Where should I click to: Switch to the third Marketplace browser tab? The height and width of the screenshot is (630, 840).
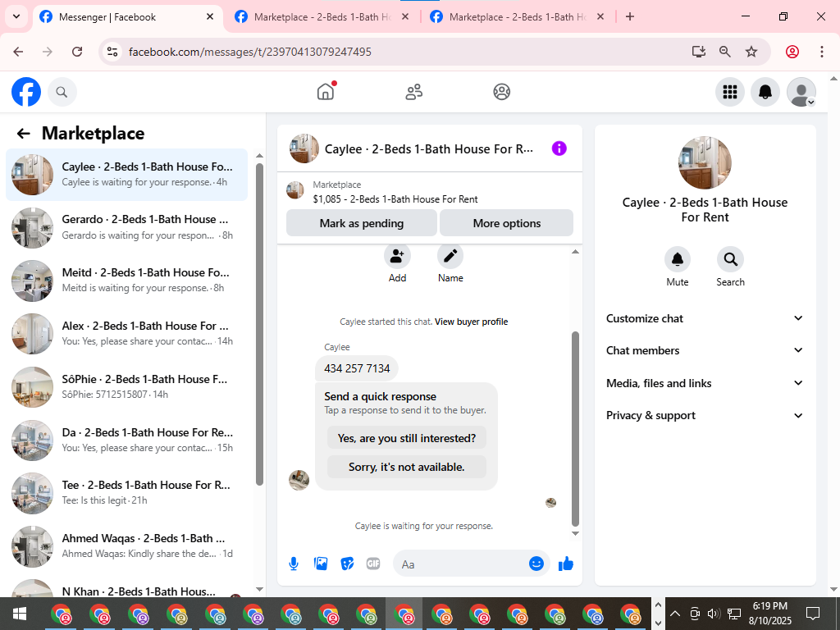(518, 17)
